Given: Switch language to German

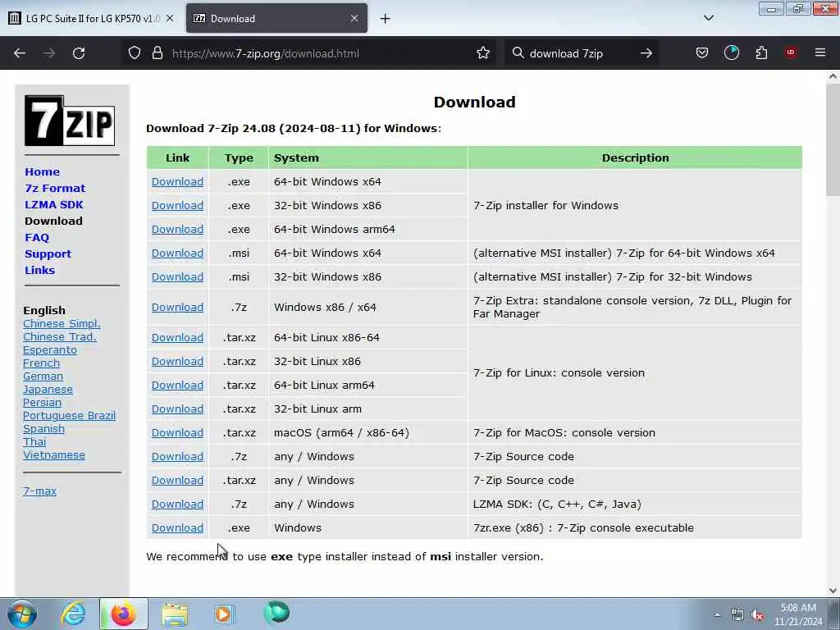Looking at the screenshot, I should coord(43,376).
